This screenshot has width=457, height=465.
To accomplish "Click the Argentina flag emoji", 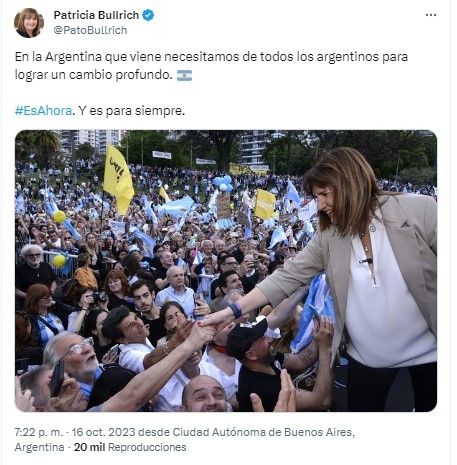I will click(x=184, y=75).
